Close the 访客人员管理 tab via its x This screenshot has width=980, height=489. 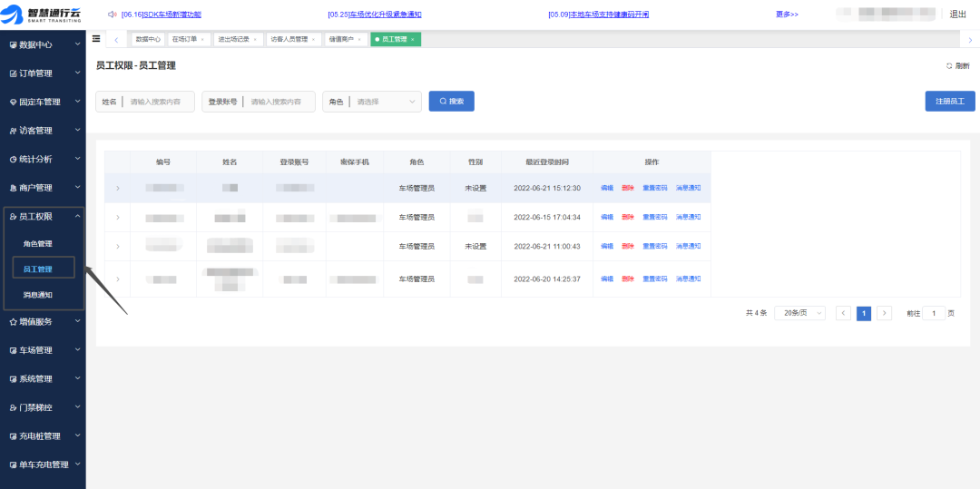click(312, 39)
